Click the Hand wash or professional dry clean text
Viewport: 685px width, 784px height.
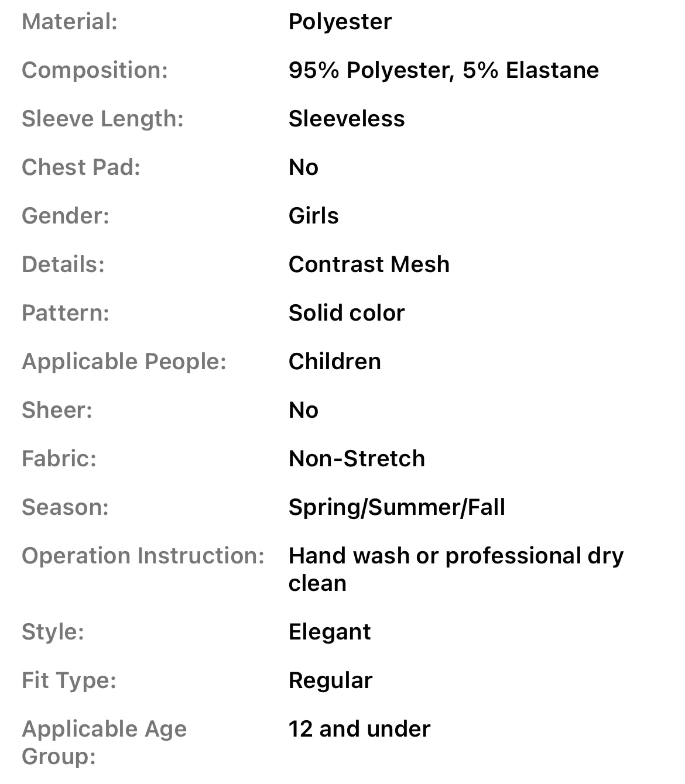[455, 569]
